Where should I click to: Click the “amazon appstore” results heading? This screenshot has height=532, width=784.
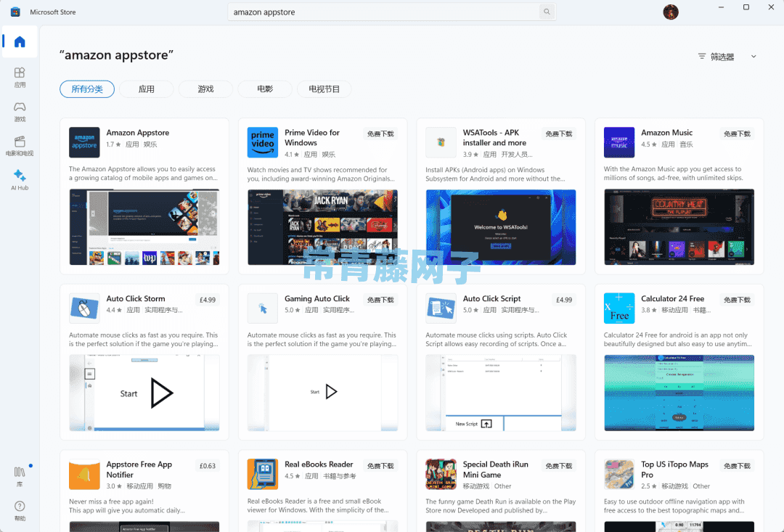click(116, 55)
